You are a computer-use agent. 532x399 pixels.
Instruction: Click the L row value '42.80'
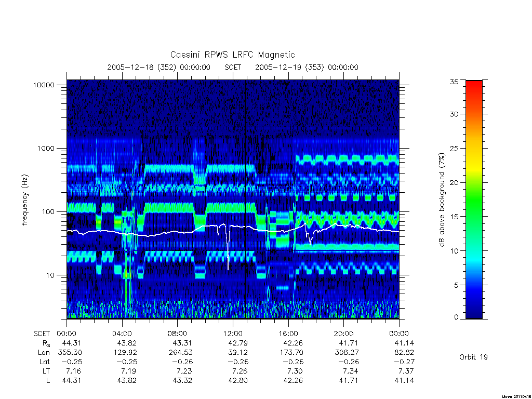(238, 381)
